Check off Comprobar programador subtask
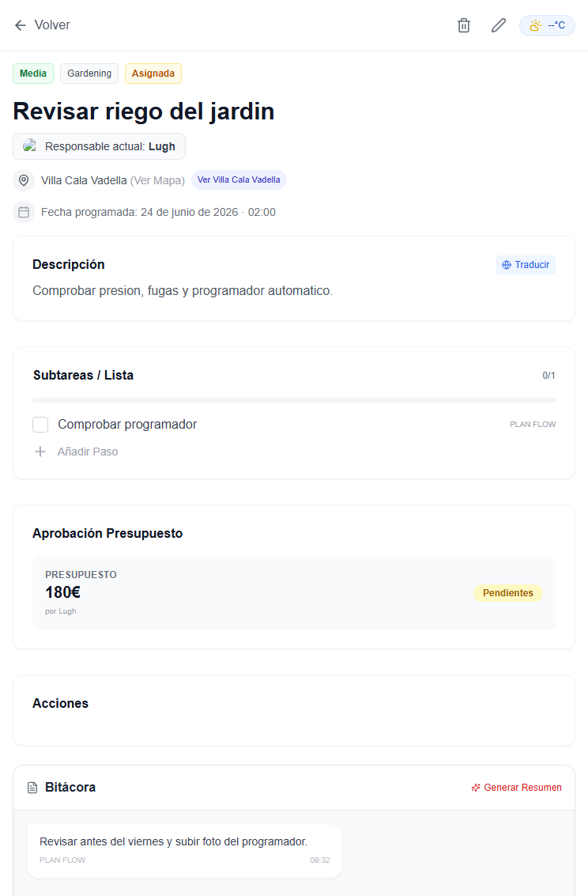The height and width of the screenshot is (896, 588). click(40, 425)
